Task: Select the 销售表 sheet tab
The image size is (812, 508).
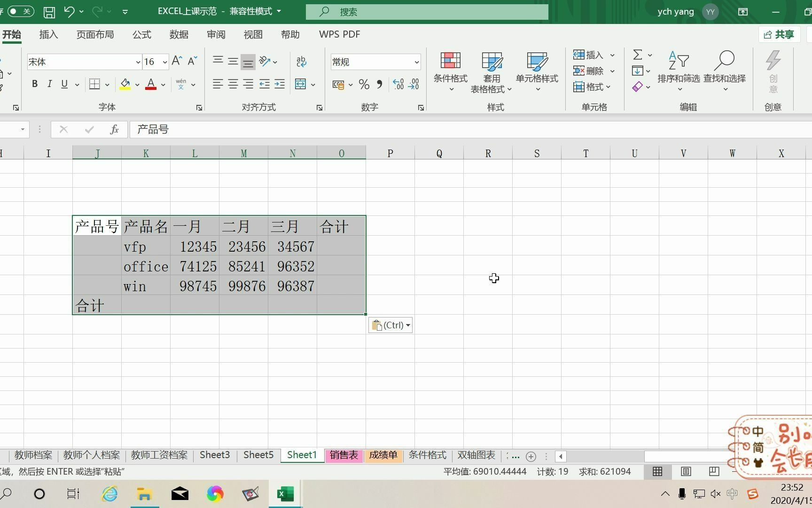Action: [344, 455]
